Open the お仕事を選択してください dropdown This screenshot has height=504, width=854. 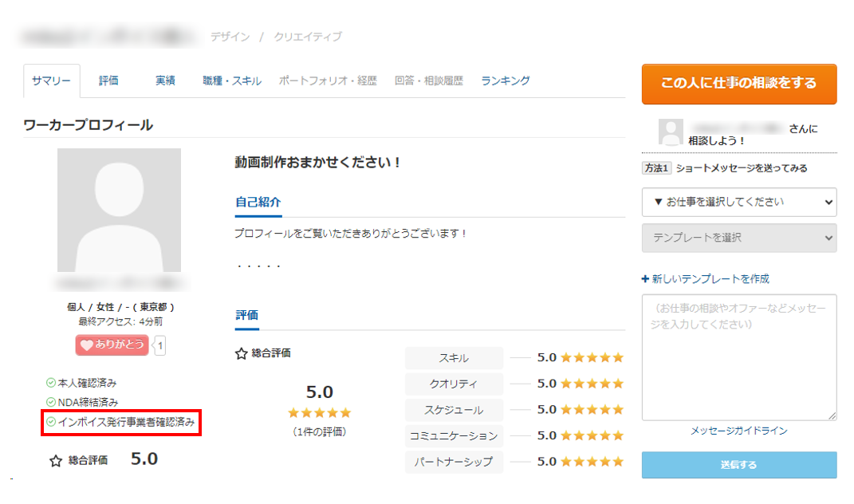pyautogui.click(x=738, y=202)
